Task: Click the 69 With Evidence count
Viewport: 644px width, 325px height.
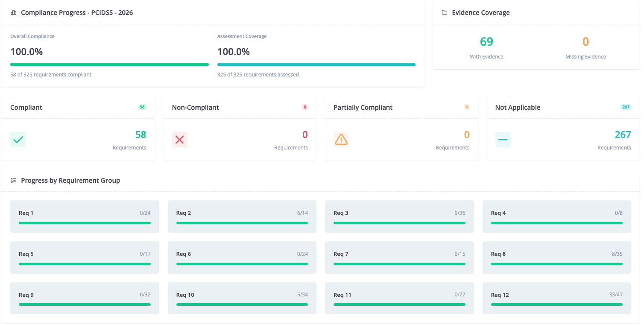Action: pyautogui.click(x=486, y=41)
